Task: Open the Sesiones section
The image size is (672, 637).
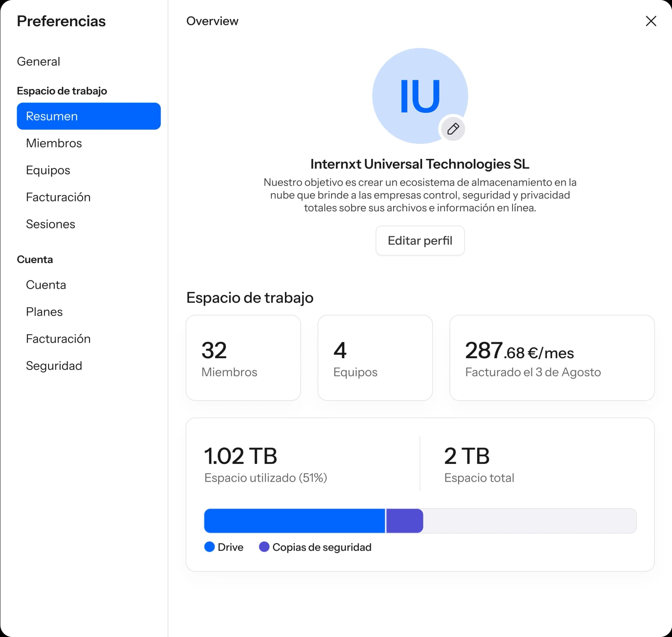Action: click(50, 224)
